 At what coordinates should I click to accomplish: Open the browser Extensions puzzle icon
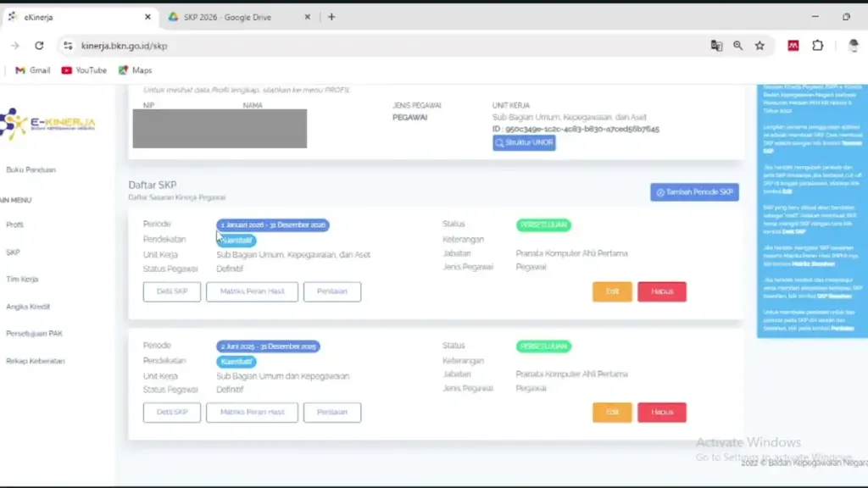pos(817,46)
